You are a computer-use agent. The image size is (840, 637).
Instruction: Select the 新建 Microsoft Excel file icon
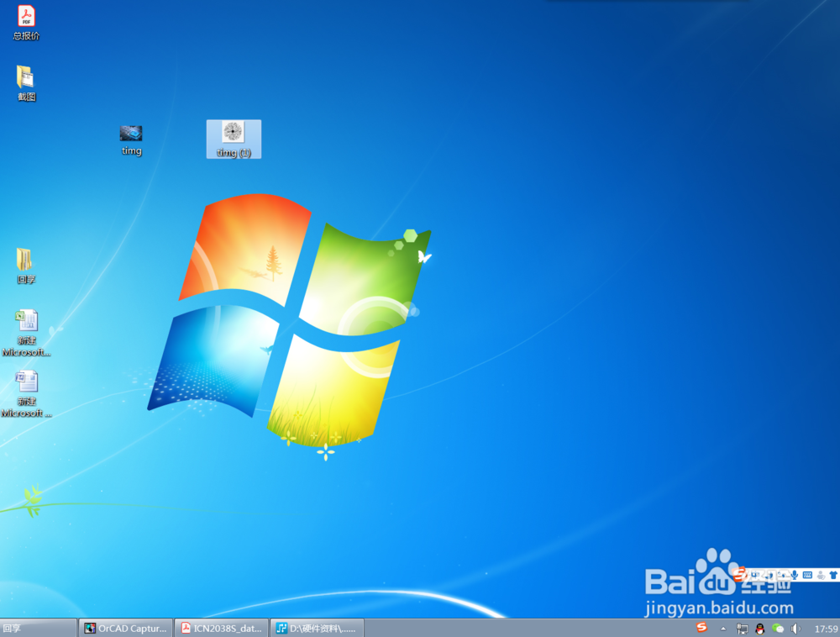point(26,334)
